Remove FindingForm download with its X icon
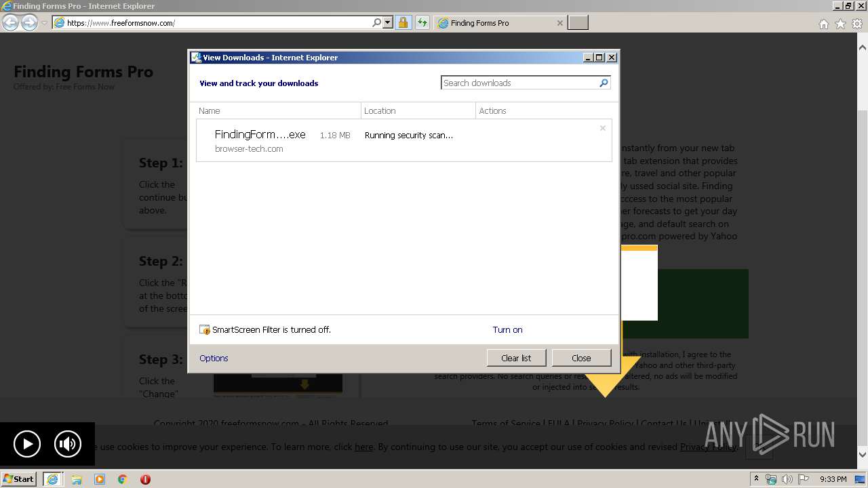868x488 pixels. tap(602, 127)
